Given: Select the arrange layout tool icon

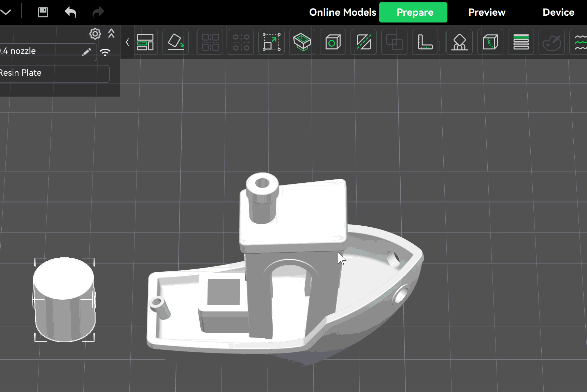Looking at the screenshot, I should pyautogui.click(x=145, y=42).
